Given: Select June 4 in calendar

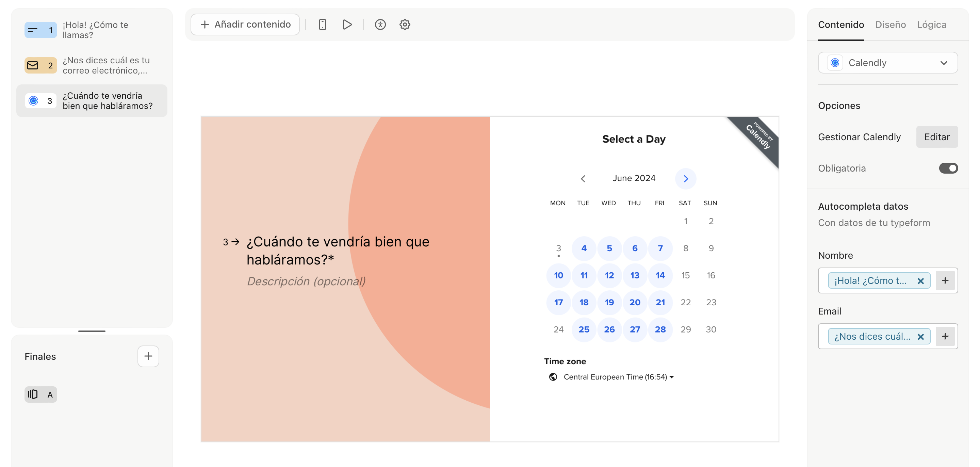Looking at the screenshot, I should 584,248.
